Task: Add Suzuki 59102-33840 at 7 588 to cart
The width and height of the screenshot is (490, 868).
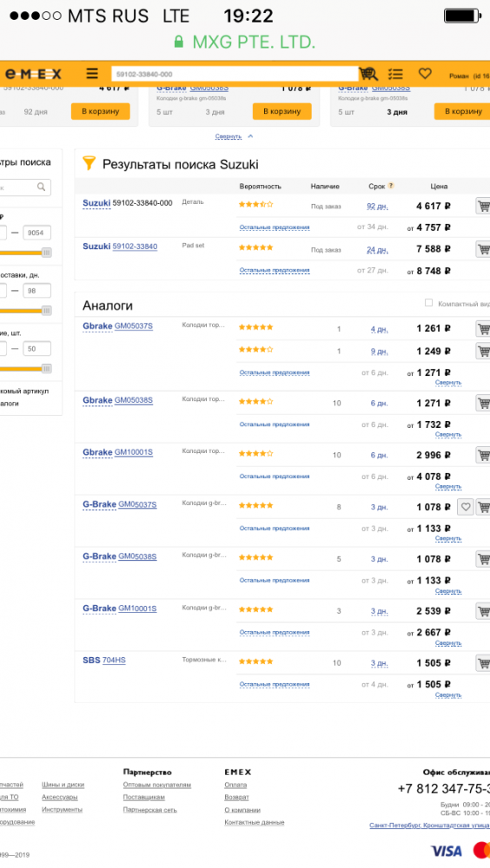Action: coord(483,249)
